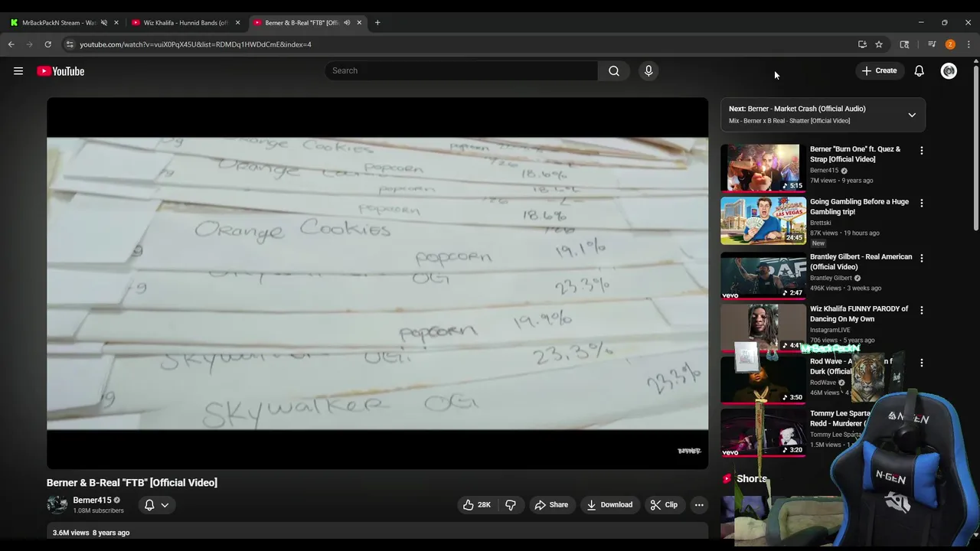
Task: Click the search magnifier button
Action: click(614, 70)
